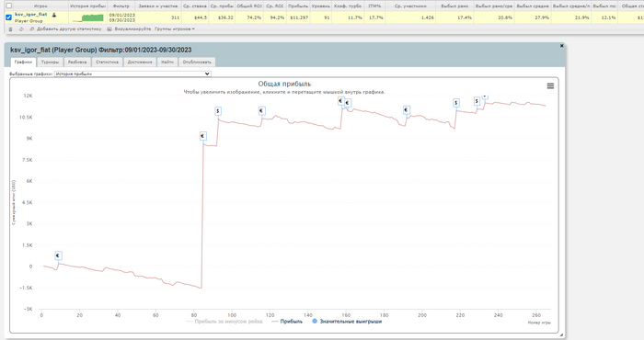
Task: Sort by 'Ср. участники' column header
Action: tap(410, 6)
